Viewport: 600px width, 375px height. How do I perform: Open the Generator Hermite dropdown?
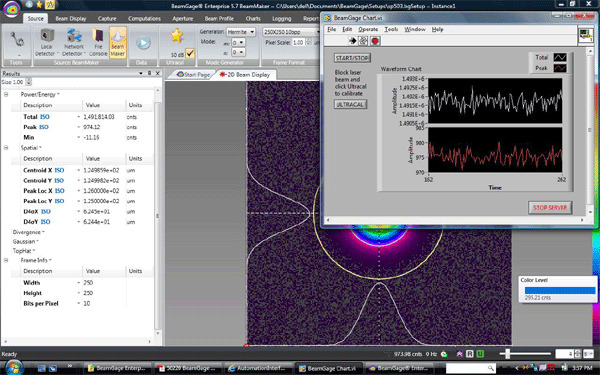click(x=241, y=32)
